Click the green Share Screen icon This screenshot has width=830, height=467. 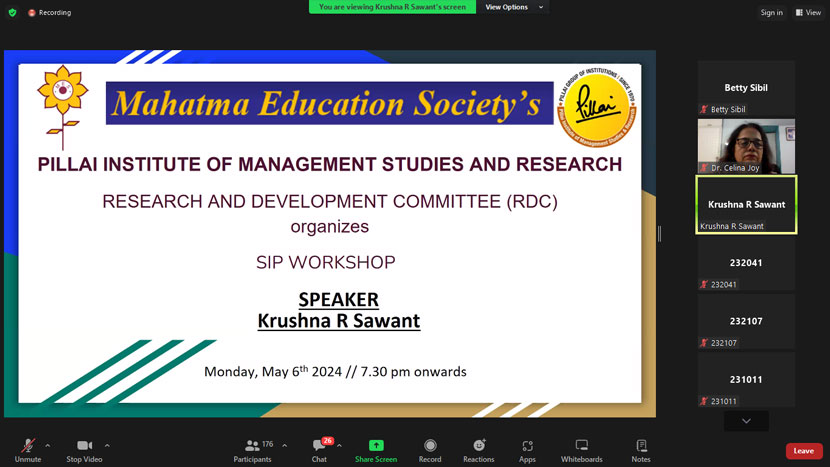[x=376, y=445]
